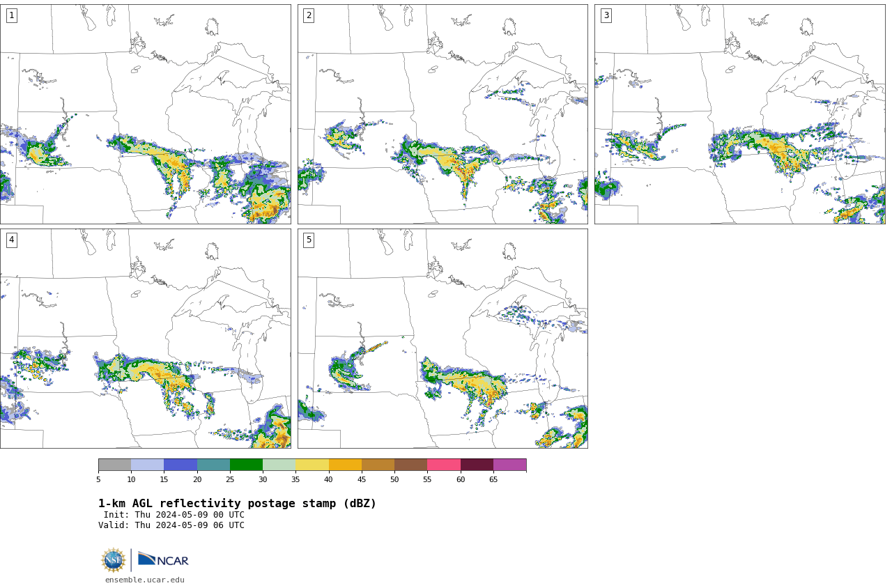Image resolution: width=892 pixels, height=588 pixels.
Task: Click the maroon 60-65 dBZ color swatch
Action: click(477, 465)
